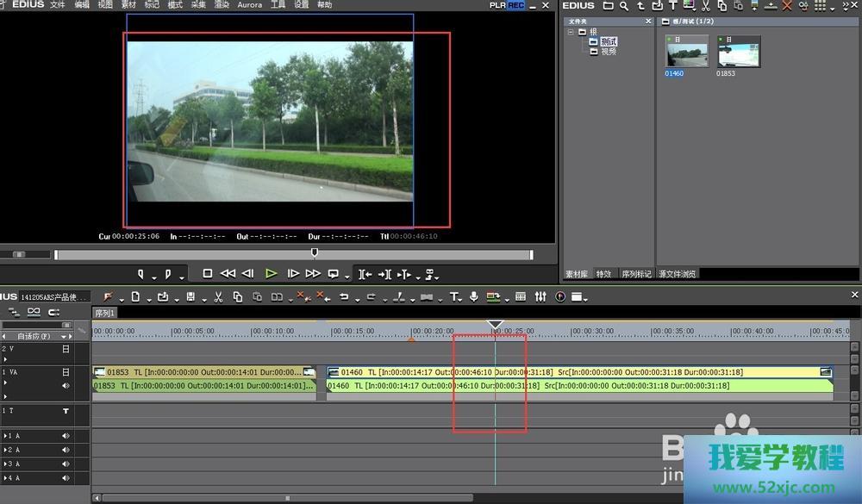
Task: Switch to the 特效 tab
Action: [x=603, y=274]
